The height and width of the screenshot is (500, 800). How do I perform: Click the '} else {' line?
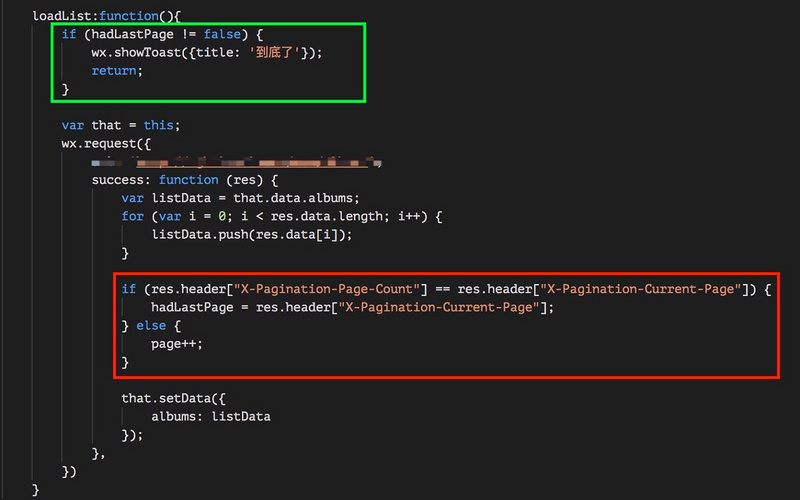pyautogui.click(x=151, y=326)
